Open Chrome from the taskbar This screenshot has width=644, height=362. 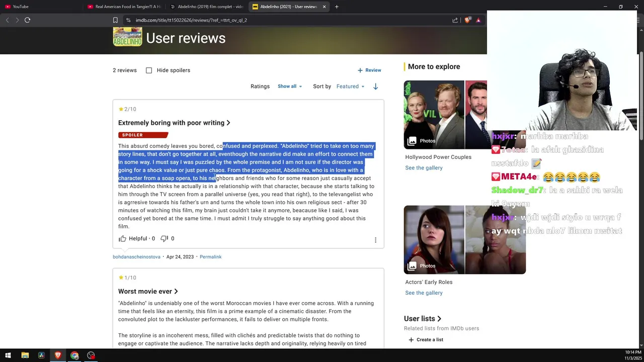(x=74, y=355)
